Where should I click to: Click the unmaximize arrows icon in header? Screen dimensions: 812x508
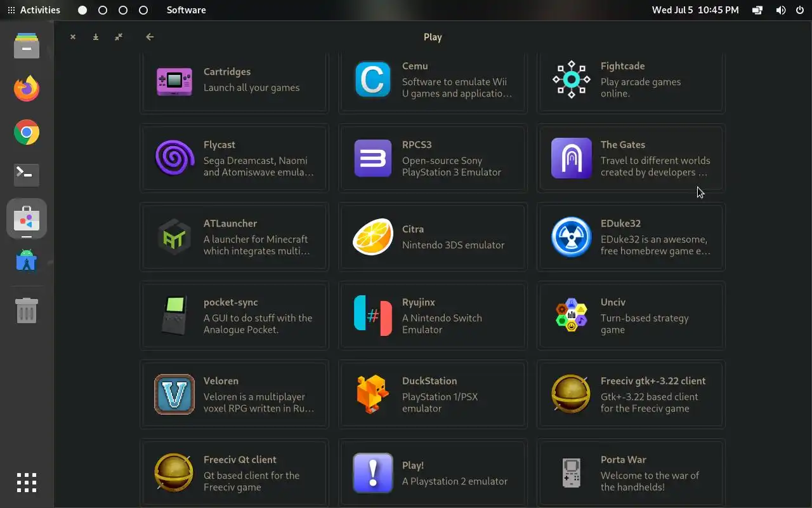119,37
